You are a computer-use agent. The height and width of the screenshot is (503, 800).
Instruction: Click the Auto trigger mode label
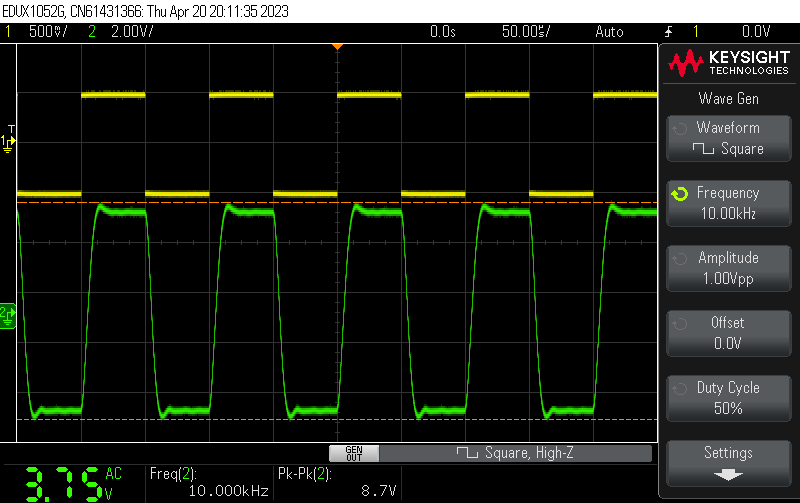coord(609,32)
